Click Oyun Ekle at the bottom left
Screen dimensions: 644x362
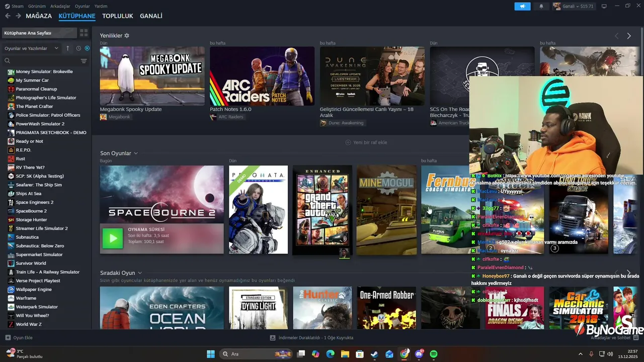pos(19,338)
